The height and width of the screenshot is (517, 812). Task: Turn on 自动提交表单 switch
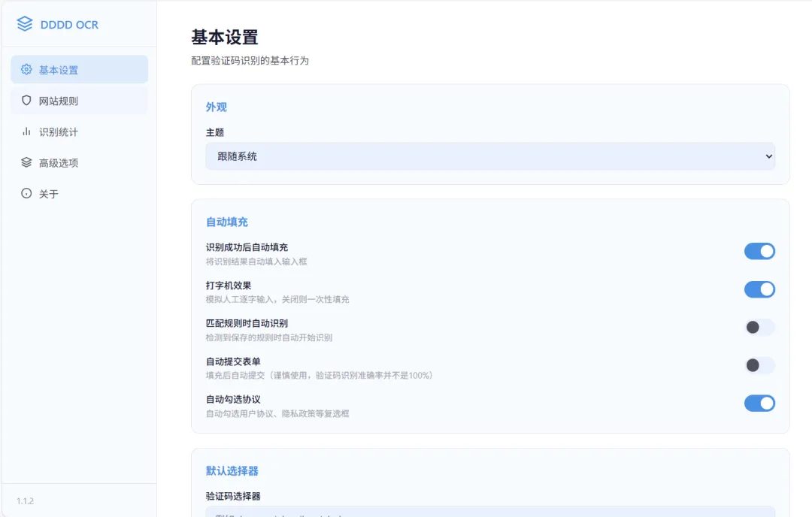coord(759,365)
